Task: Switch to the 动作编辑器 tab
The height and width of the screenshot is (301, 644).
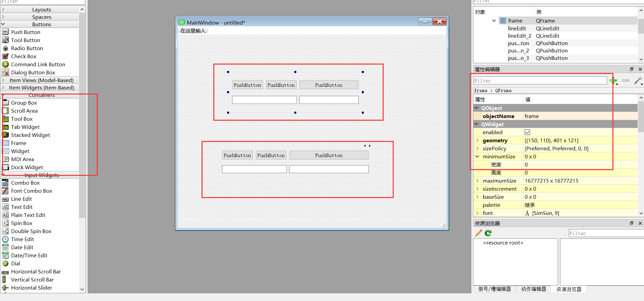Action: (x=533, y=289)
